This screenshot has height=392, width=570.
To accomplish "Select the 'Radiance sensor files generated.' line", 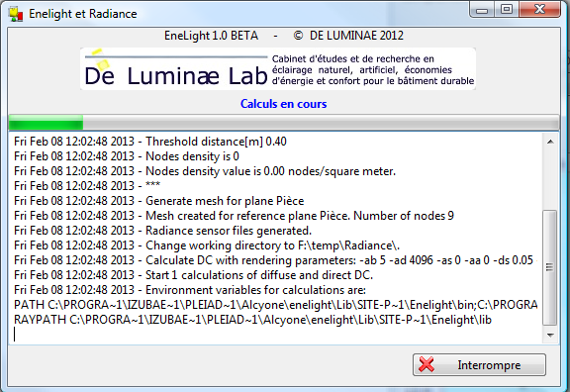I will (163, 231).
